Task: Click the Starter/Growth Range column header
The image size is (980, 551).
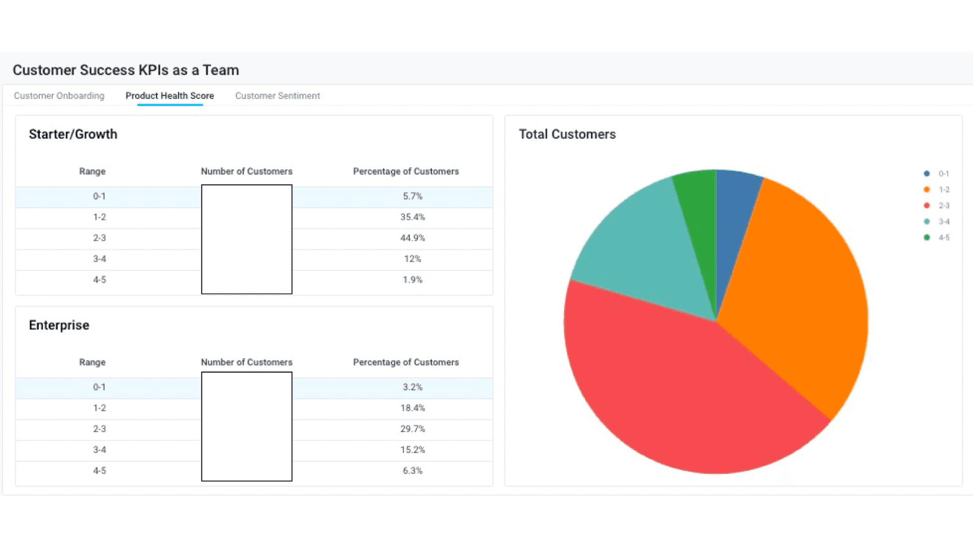Action: click(x=92, y=171)
